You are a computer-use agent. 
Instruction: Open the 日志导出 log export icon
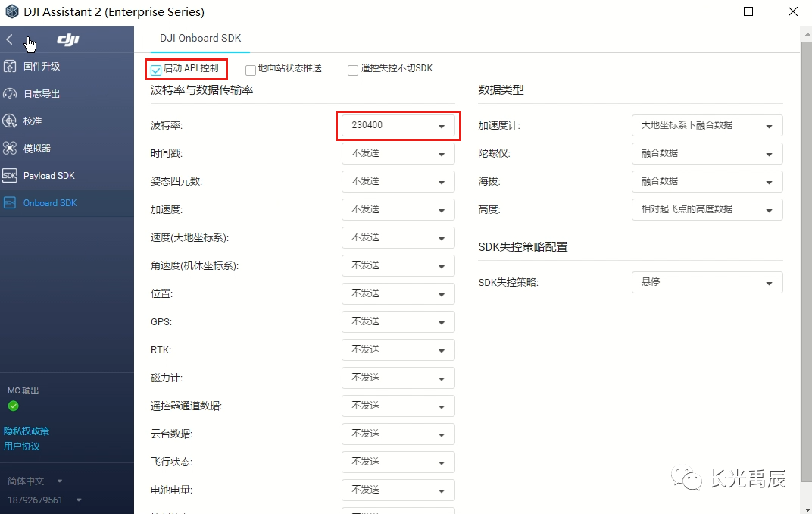(x=10, y=94)
